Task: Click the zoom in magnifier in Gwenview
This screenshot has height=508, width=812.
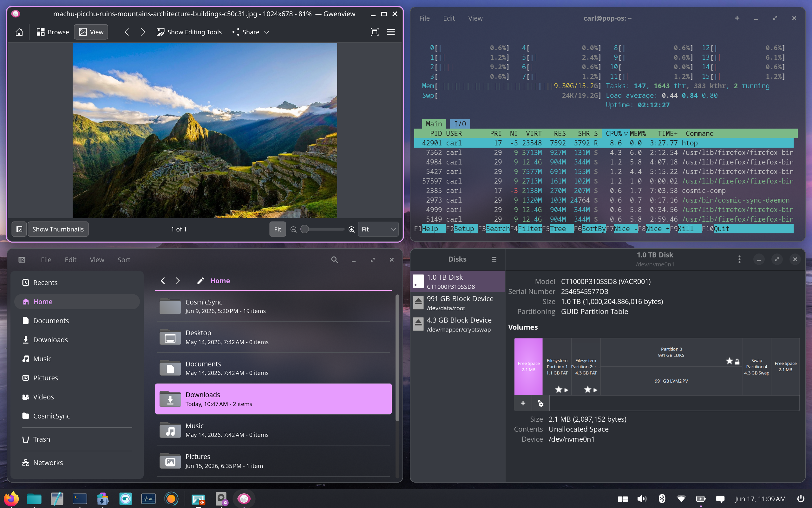Action: click(x=352, y=229)
